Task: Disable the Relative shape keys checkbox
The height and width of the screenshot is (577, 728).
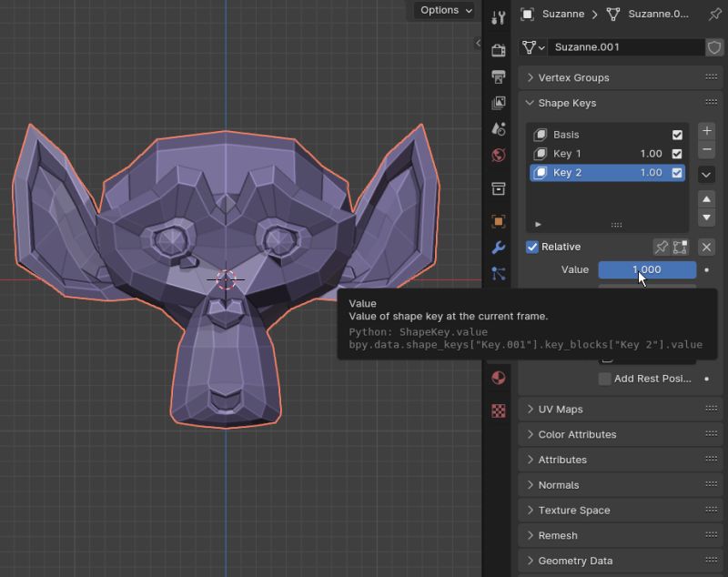Action: (x=532, y=247)
